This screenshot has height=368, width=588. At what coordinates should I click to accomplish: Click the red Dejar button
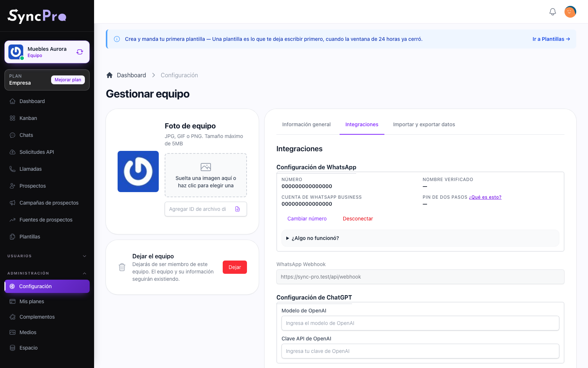coord(235,267)
